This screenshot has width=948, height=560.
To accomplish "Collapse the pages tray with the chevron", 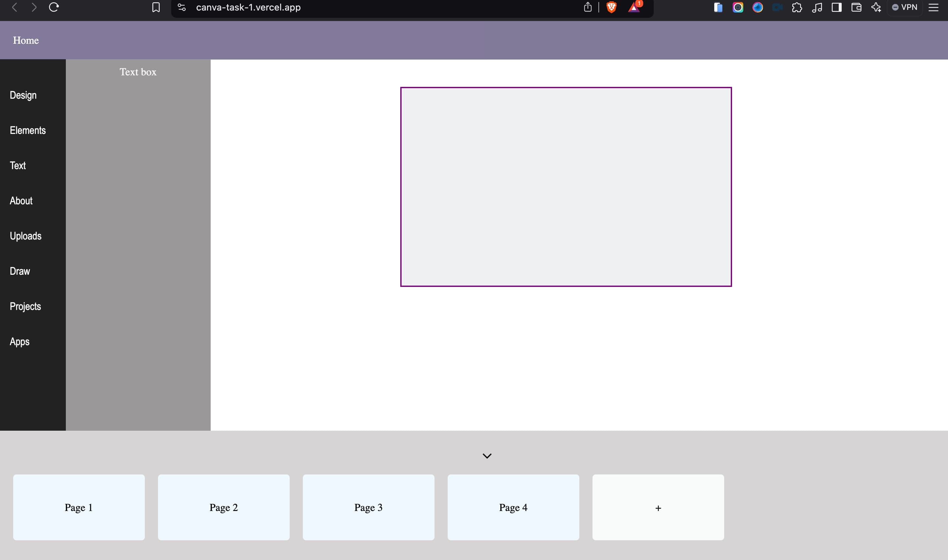I will (487, 456).
